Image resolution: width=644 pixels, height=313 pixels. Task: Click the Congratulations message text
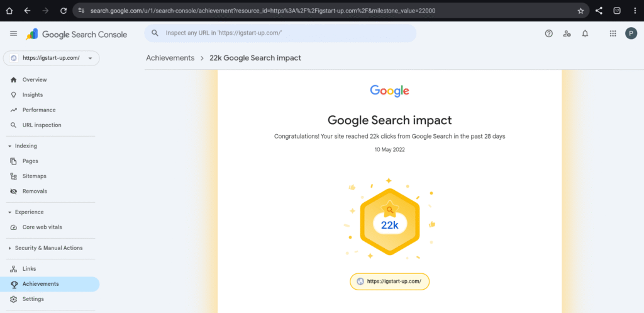[389, 137]
